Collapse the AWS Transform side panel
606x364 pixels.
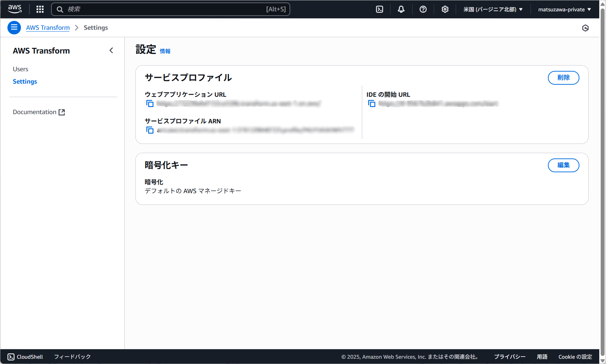coord(111,50)
